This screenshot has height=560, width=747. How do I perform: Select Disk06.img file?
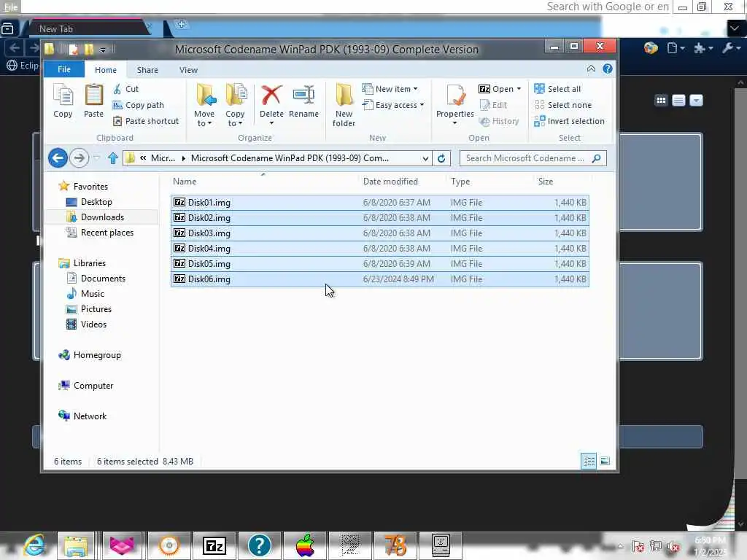pos(379,279)
